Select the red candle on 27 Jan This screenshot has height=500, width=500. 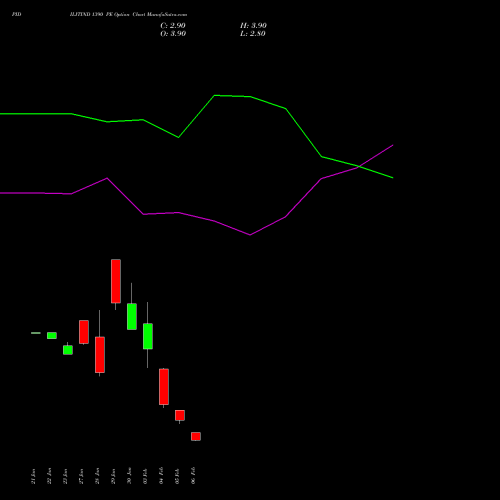tap(84, 332)
